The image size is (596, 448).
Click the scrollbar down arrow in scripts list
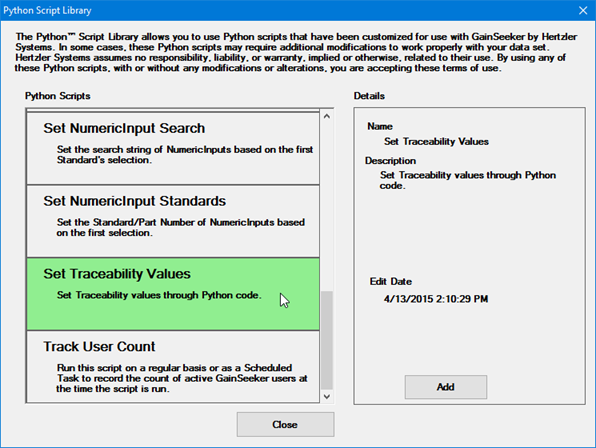(x=327, y=397)
